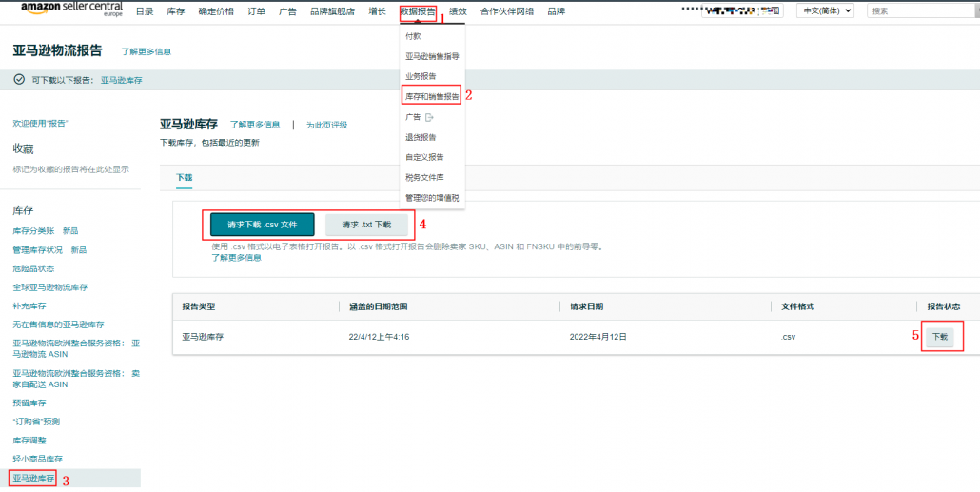
Task: Click the 亚马逊库存 link in the notice bar
Action: coord(121,80)
